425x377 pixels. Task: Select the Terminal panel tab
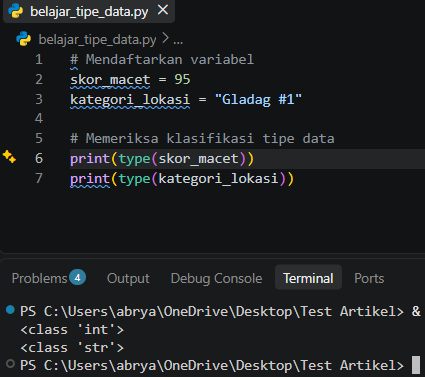pyautogui.click(x=308, y=278)
